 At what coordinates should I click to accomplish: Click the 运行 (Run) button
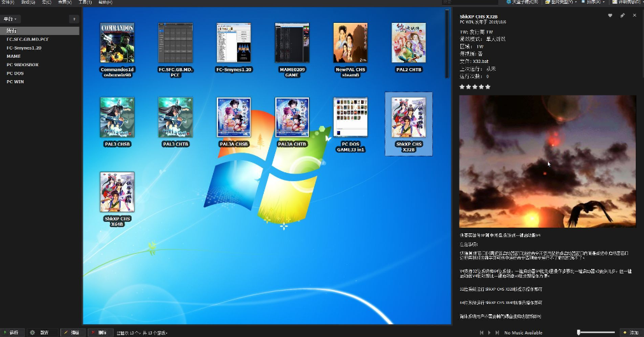[x=11, y=333]
